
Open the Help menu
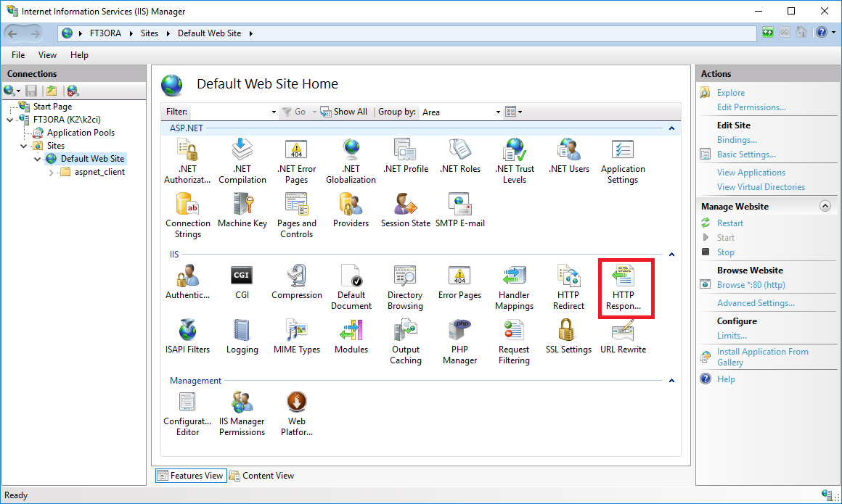(x=79, y=54)
